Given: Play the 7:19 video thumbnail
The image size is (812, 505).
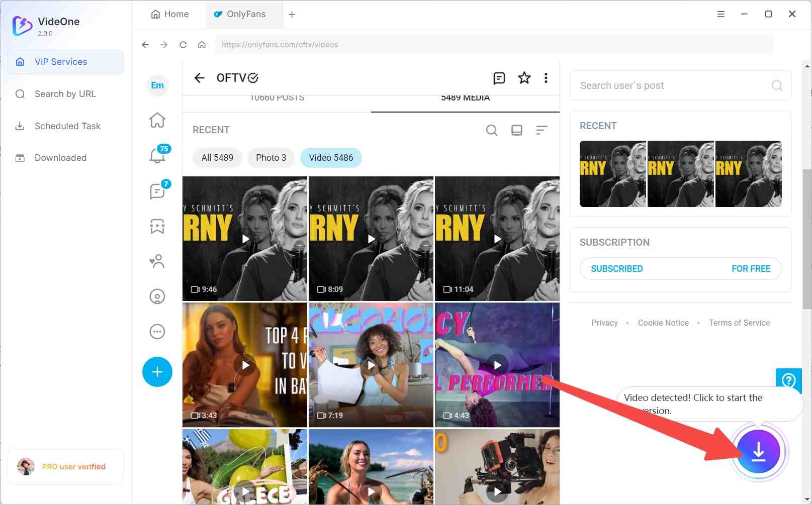Looking at the screenshot, I should (371, 365).
